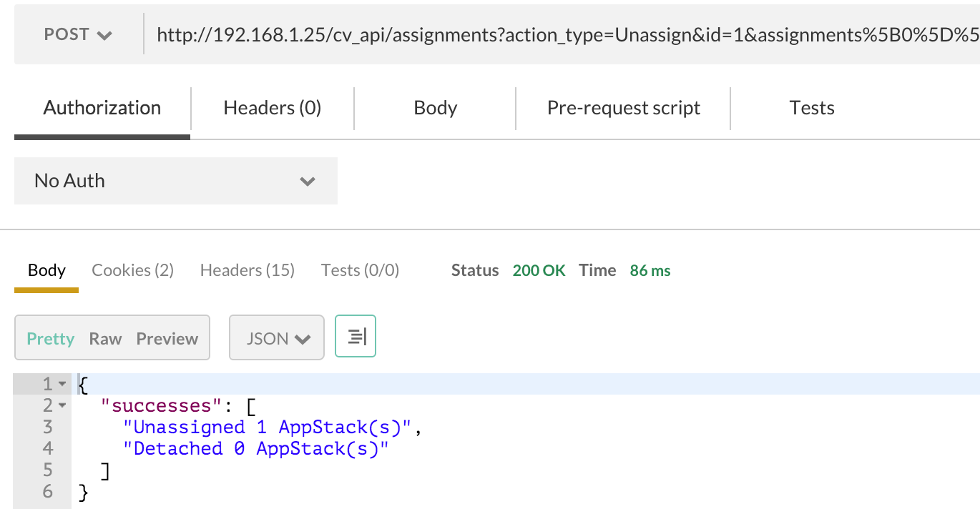The height and width of the screenshot is (509, 980).
Task: Collapse the JSON object at line 1
Action: (x=63, y=385)
